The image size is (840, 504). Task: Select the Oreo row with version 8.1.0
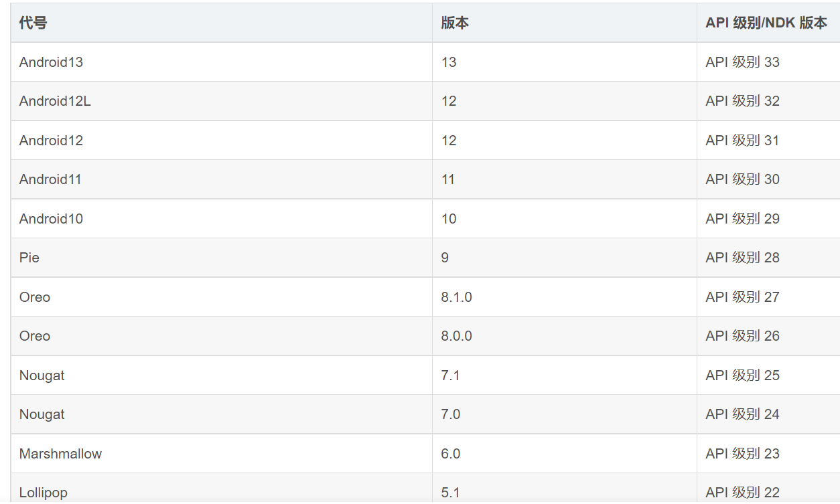click(425, 297)
